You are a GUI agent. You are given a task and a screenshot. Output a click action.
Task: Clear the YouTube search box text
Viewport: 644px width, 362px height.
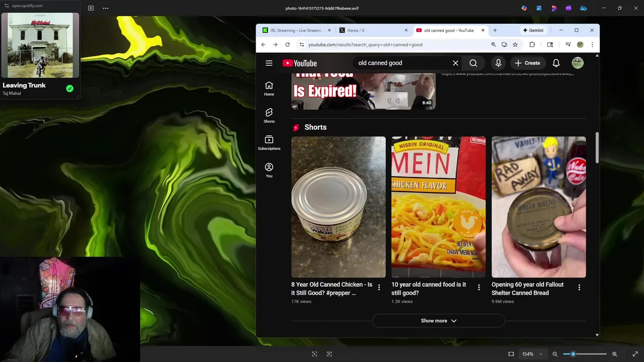tap(455, 63)
